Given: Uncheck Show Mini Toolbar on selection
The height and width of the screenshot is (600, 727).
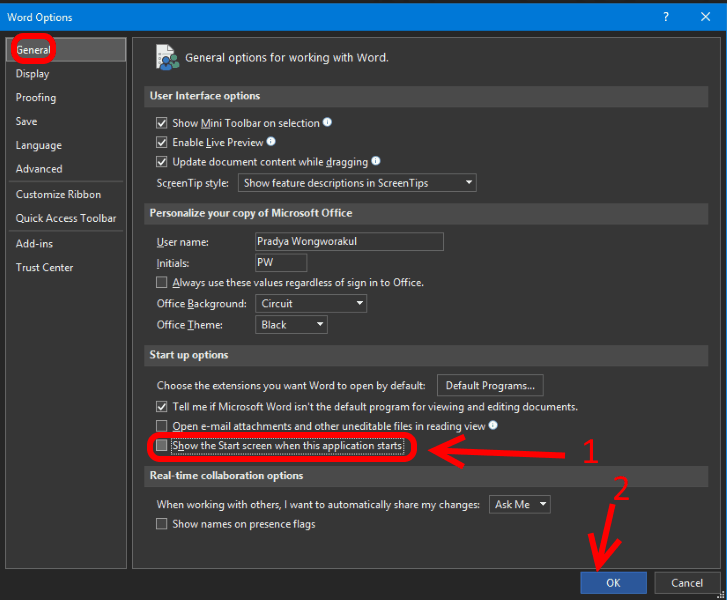Looking at the screenshot, I should (161, 123).
